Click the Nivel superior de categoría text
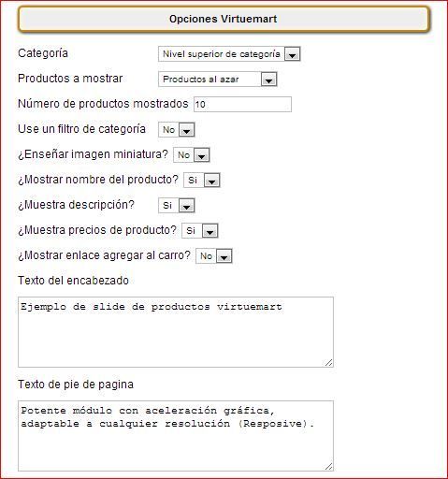The image size is (448, 479). pyautogui.click(x=222, y=54)
